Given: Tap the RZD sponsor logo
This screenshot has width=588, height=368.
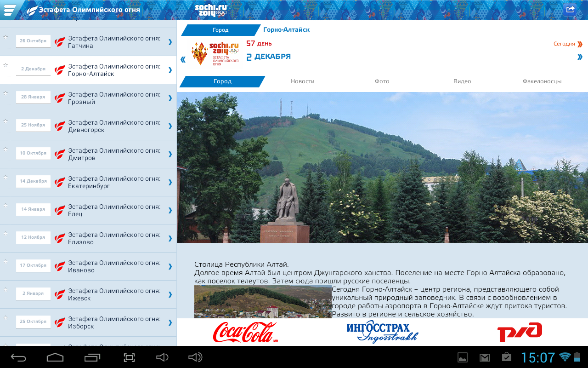Looking at the screenshot, I should (x=520, y=332).
